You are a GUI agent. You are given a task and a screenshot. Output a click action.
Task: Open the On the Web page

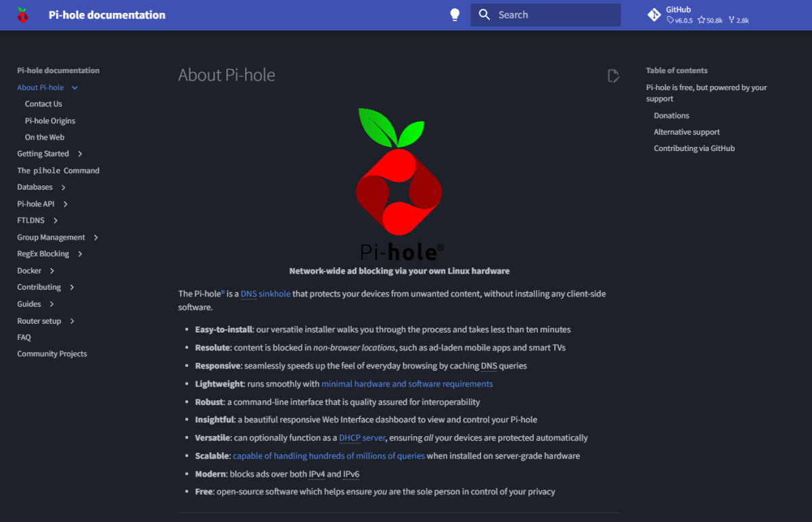45,137
